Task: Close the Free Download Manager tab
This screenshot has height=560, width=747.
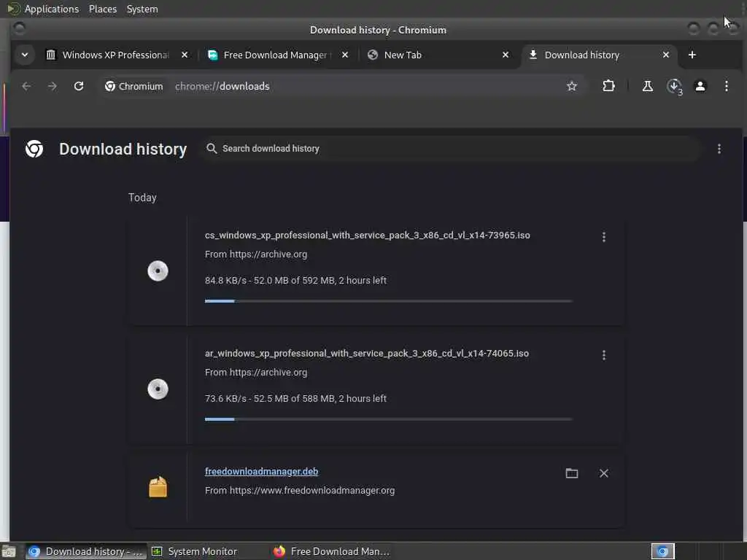Action: [345, 55]
